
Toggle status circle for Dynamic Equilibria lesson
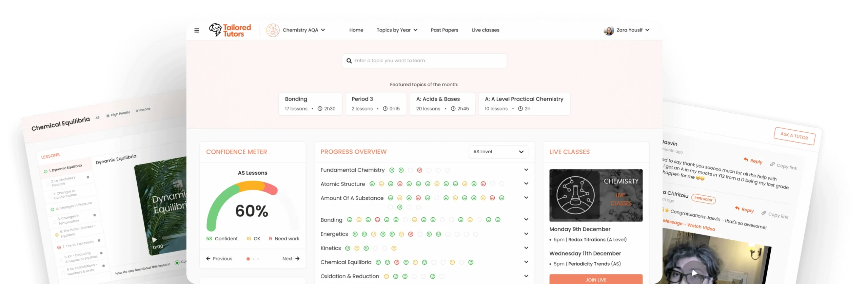tap(45, 172)
